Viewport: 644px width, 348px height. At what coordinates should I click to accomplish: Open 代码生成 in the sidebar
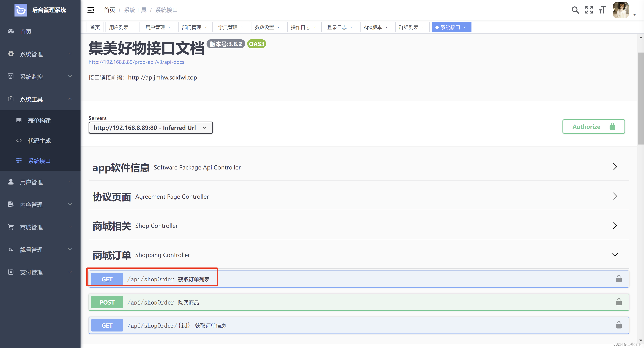(39, 141)
